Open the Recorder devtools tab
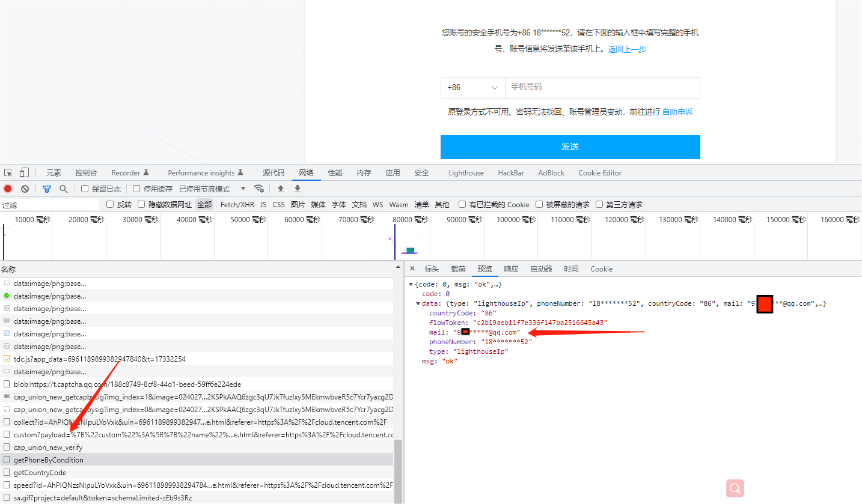The width and height of the screenshot is (862, 504). (x=130, y=173)
